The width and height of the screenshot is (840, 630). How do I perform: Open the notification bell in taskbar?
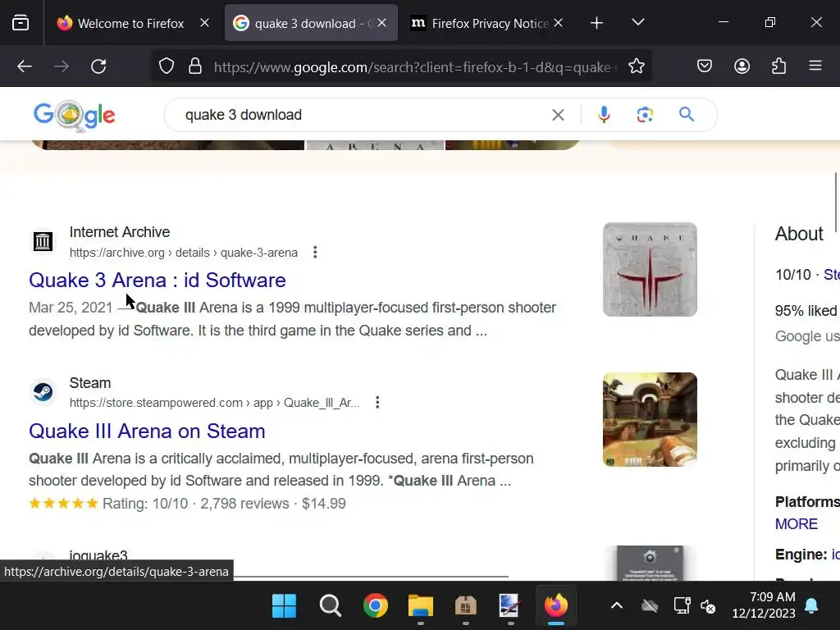(811, 606)
